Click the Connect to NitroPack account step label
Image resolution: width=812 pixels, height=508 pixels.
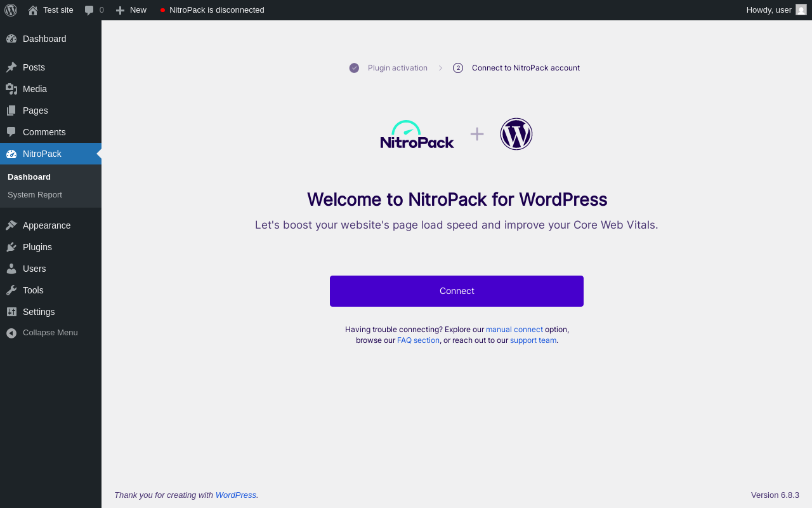526,68
